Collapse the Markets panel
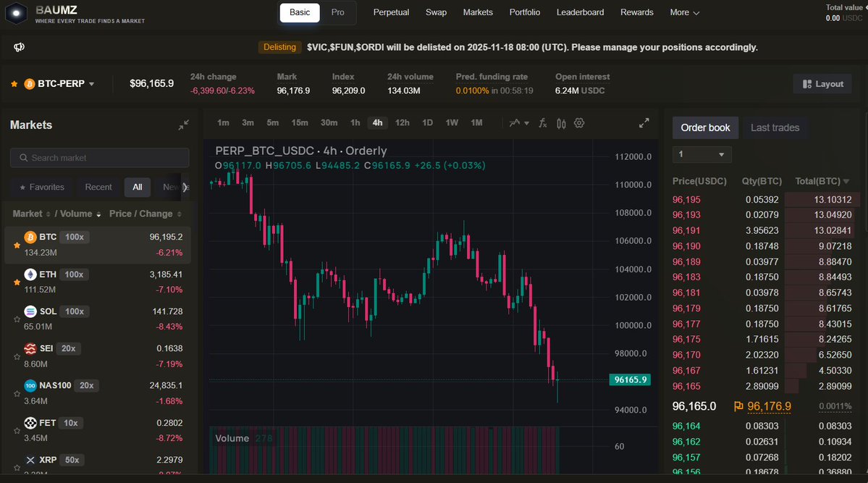The width and height of the screenshot is (868, 483). point(183,125)
